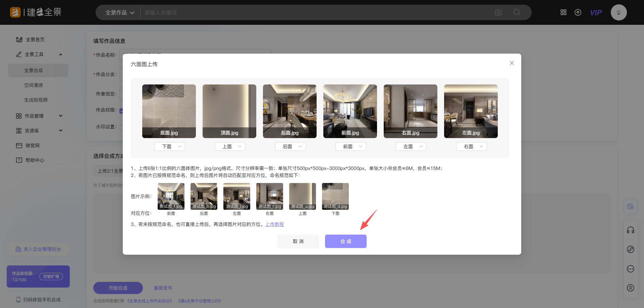Click the 后面.jpg uploaded thumbnail
The height and width of the screenshot is (308, 644).
[290, 111]
